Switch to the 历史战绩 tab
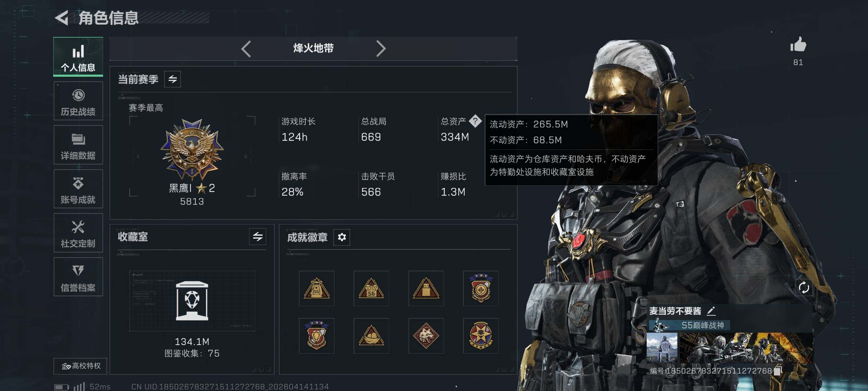This screenshot has height=391, width=868. tap(78, 101)
